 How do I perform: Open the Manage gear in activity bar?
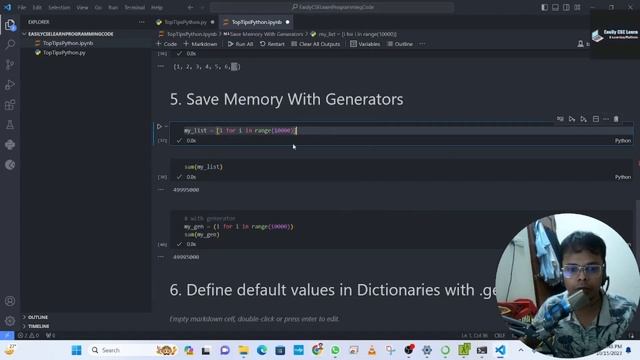tap(10, 321)
